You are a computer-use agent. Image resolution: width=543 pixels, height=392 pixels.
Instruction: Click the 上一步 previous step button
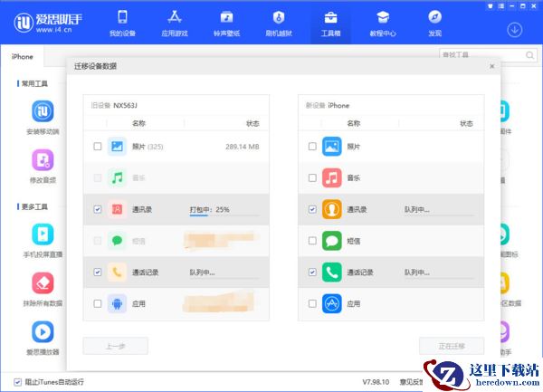click(115, 346)
